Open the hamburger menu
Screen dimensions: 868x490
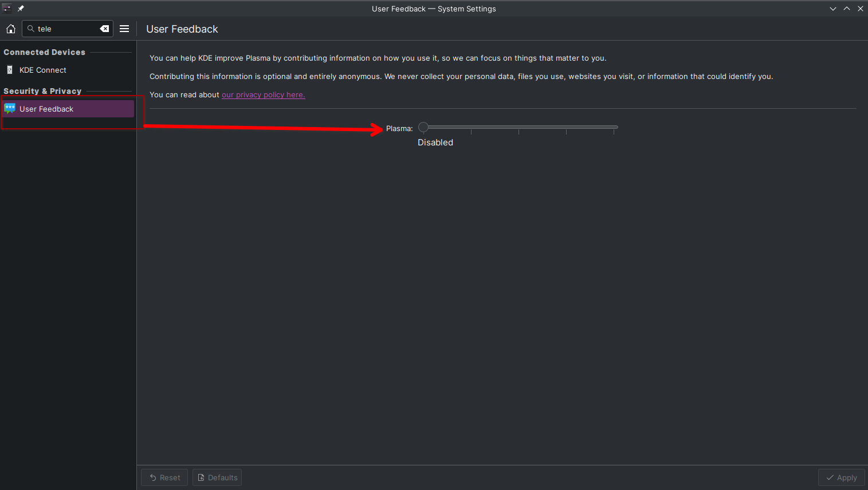(x=124, y=29)
